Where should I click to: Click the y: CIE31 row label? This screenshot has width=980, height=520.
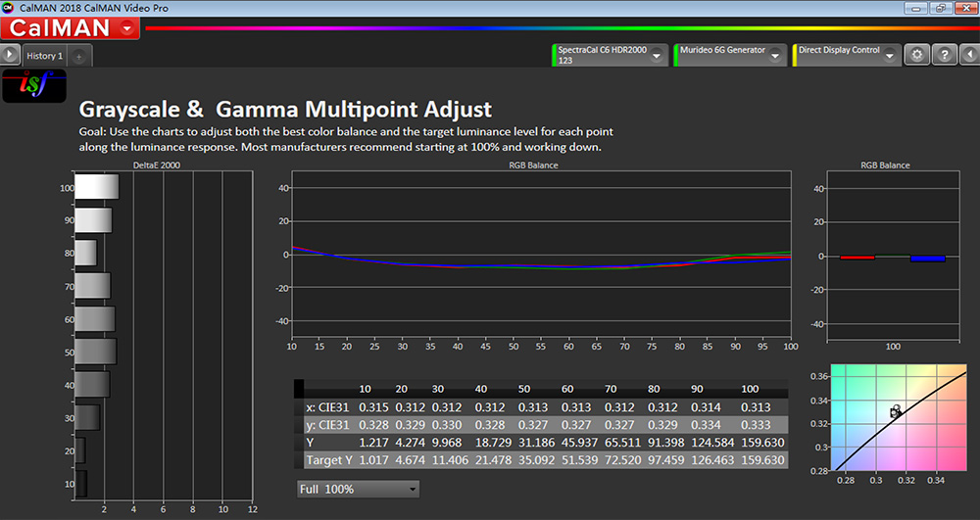pos(327,425)
